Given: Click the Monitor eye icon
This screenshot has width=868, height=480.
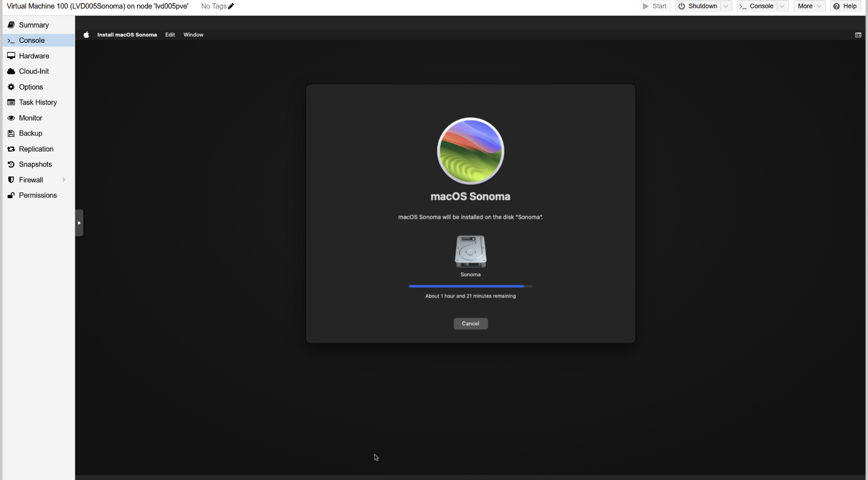Looking at the screenshot, I should click(11, 118).
